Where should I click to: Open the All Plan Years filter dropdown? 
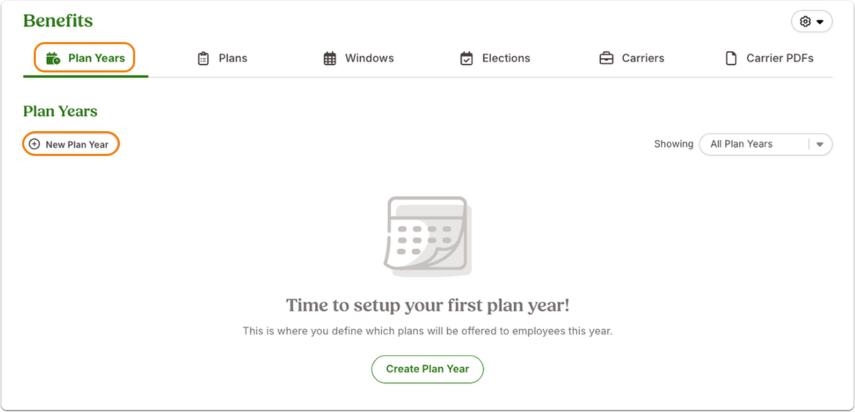766,144
